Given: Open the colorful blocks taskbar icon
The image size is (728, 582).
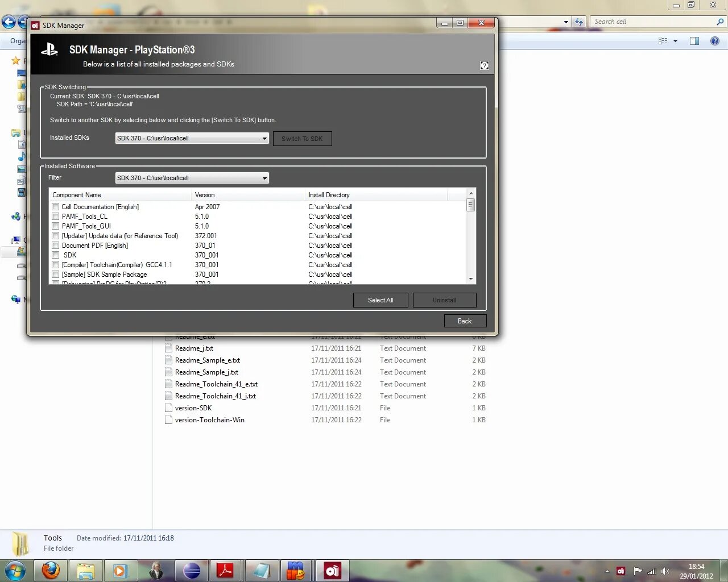Looking at the screenshot, I should [296, 570].
